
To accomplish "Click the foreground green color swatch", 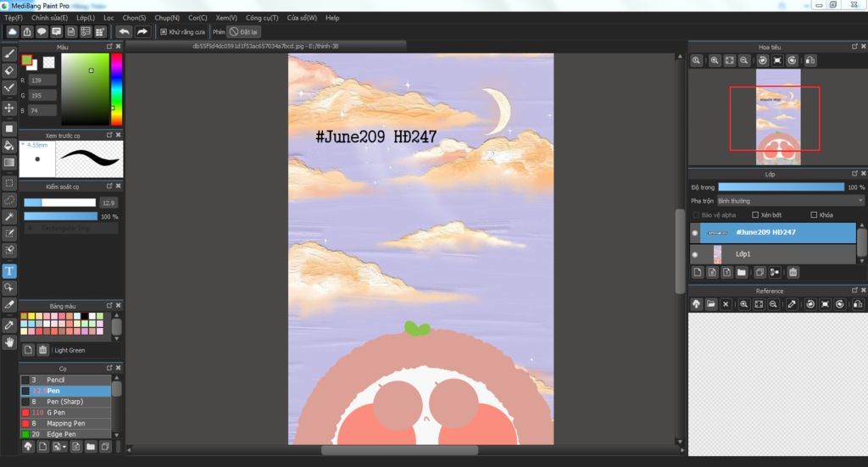I will pyautogui.click(x=26, y=60).
